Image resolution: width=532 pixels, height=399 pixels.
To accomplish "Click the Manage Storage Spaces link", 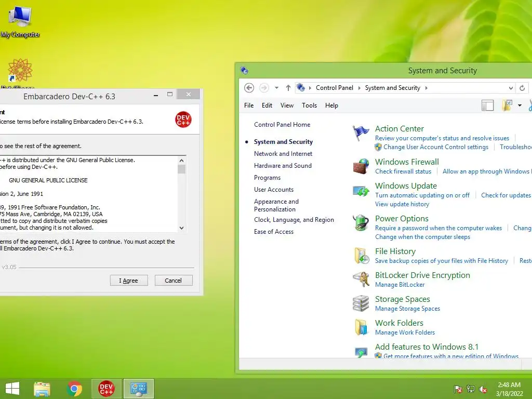I will tap(407, 309).
